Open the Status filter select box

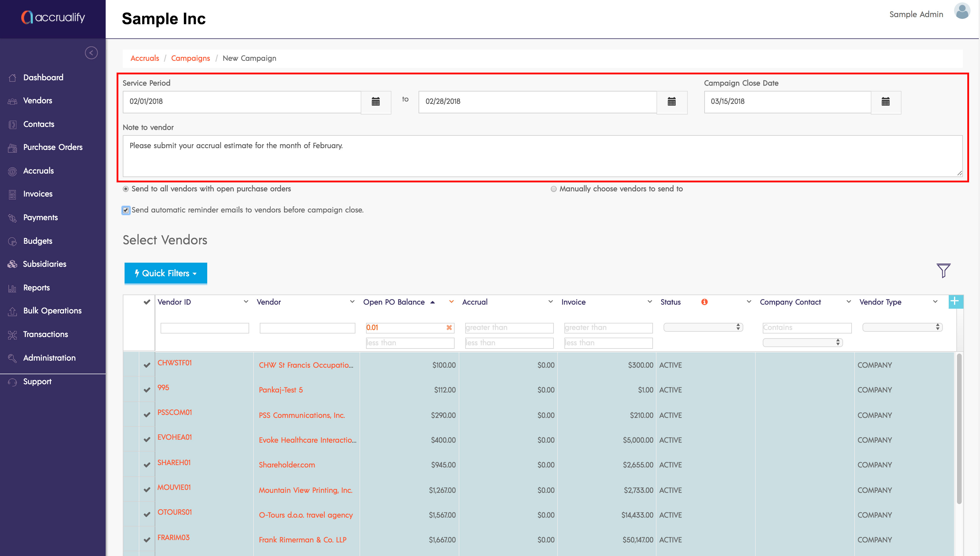coord(703,327)
